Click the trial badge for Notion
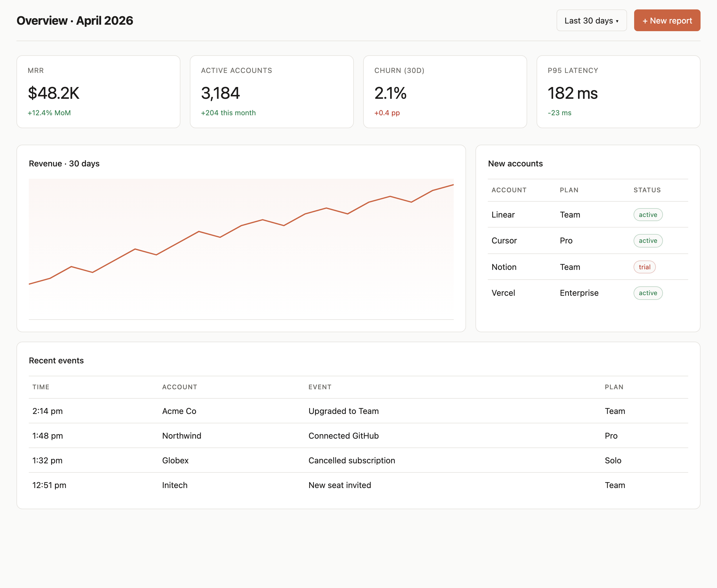 644,267
